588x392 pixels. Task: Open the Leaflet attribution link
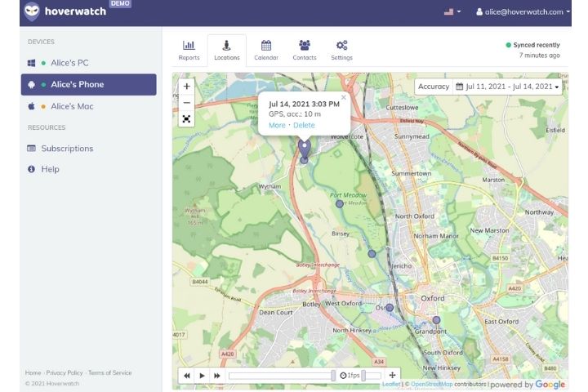[x=391, y=384]
